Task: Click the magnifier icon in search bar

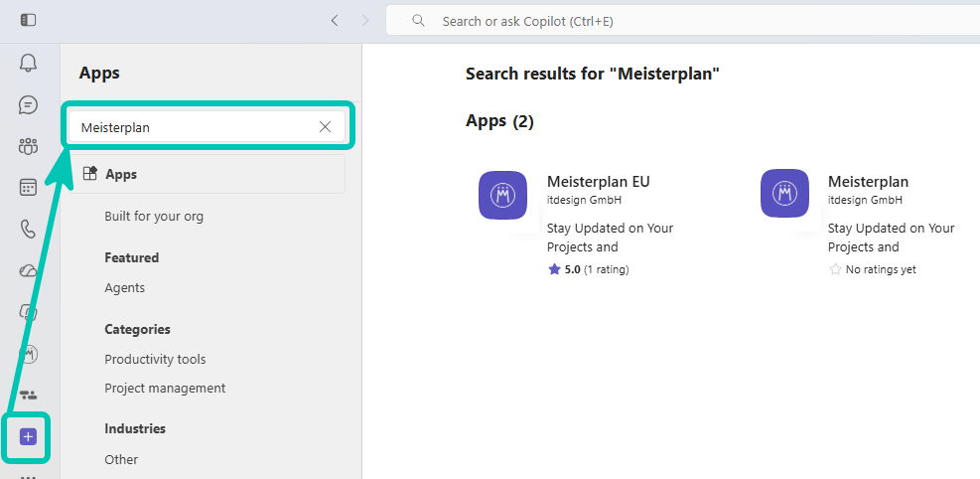Action: [x=419, y=21]
